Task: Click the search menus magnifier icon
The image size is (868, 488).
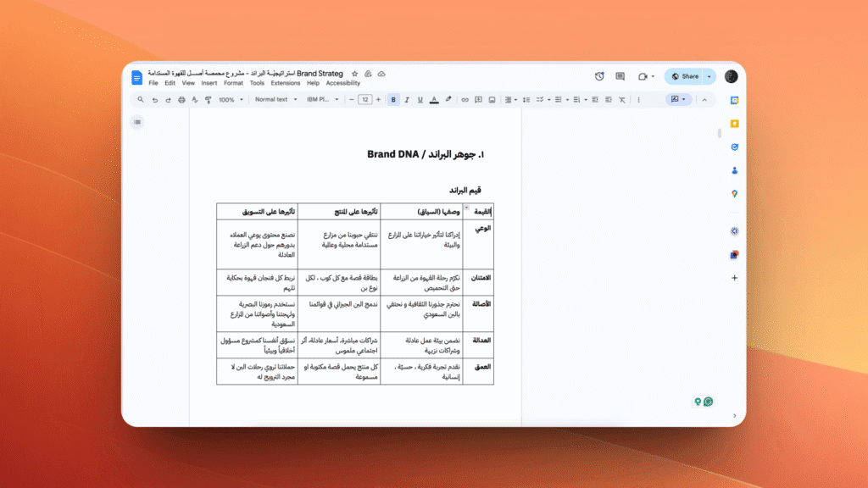Action: point(141,100)
